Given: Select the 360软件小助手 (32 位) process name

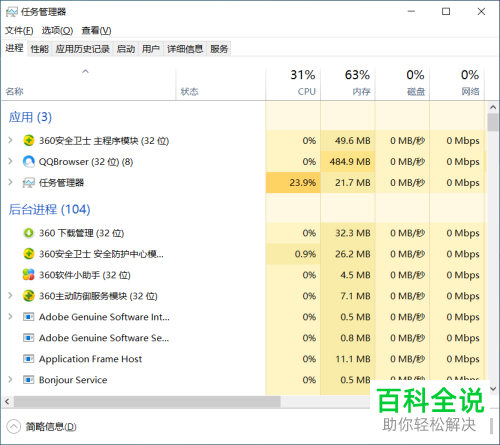Looking at the screenshot, I should (85, 275).
